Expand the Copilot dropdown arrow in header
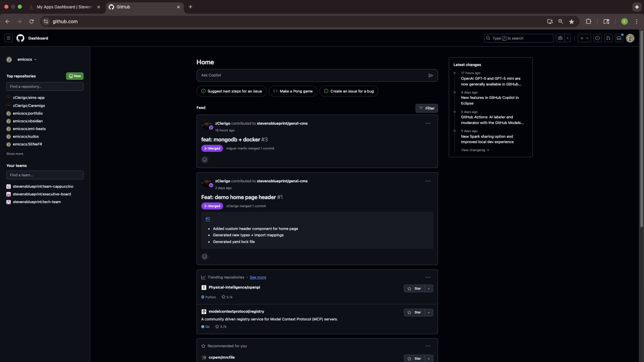The width and height of the screenshot is (644, 362). point(568,38)
